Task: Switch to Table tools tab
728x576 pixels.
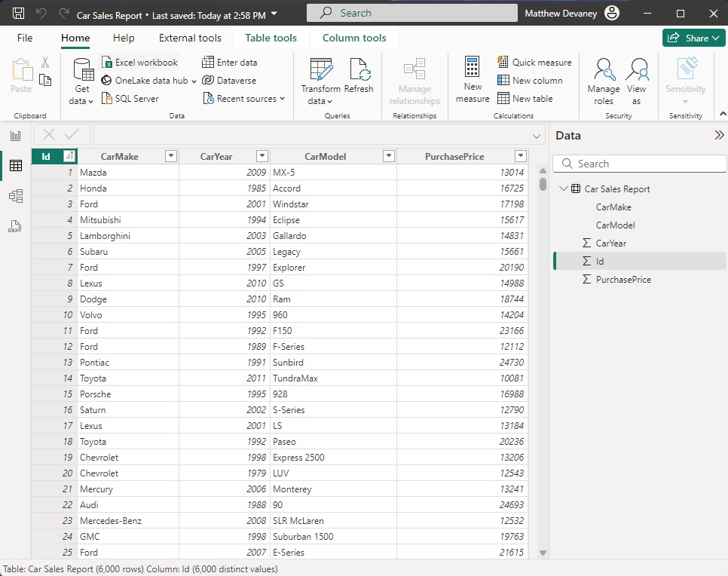Action: pos(271,38)
